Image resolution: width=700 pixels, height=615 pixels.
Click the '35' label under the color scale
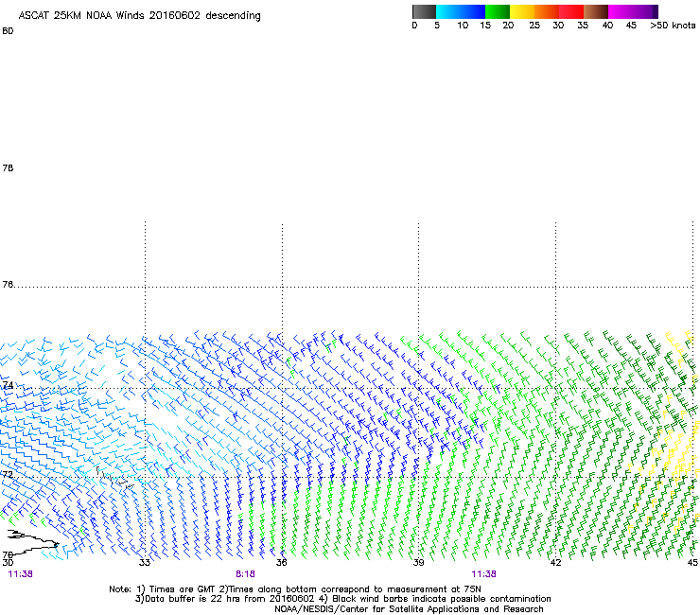point(583,26)
